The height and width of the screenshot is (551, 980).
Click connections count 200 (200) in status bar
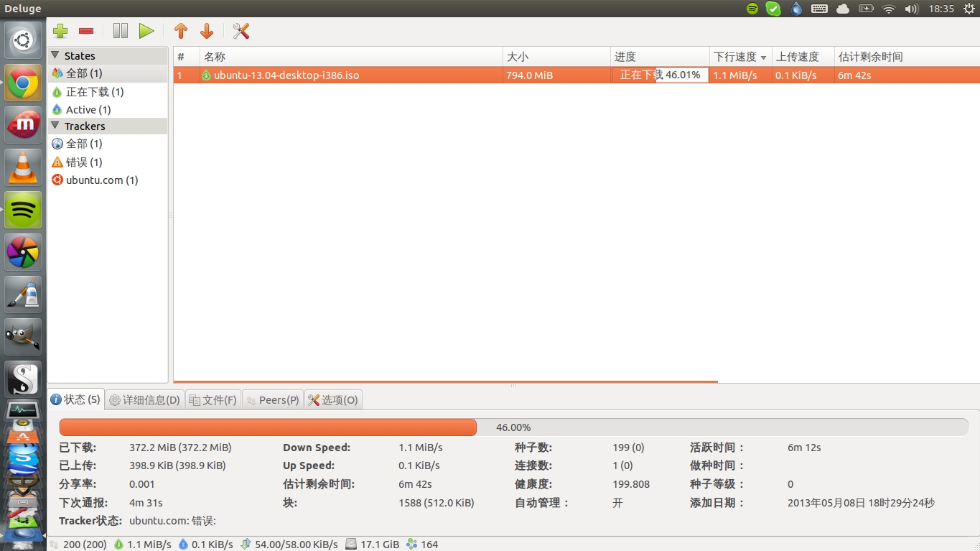78,545
